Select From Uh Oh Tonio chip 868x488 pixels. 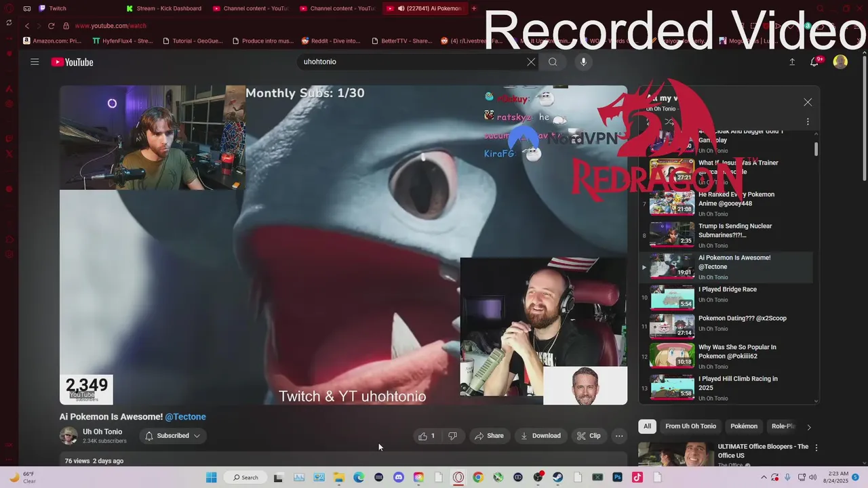(x=690, y=426)
